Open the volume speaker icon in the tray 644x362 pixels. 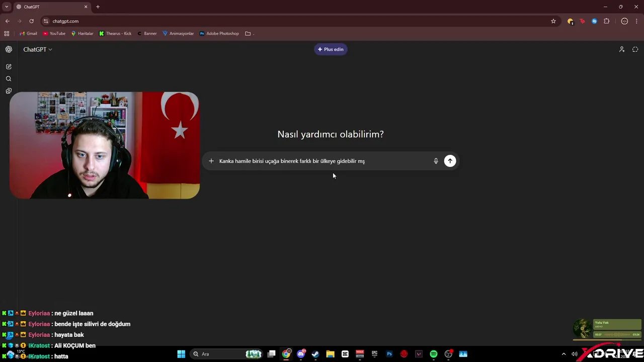coord(575,354)
